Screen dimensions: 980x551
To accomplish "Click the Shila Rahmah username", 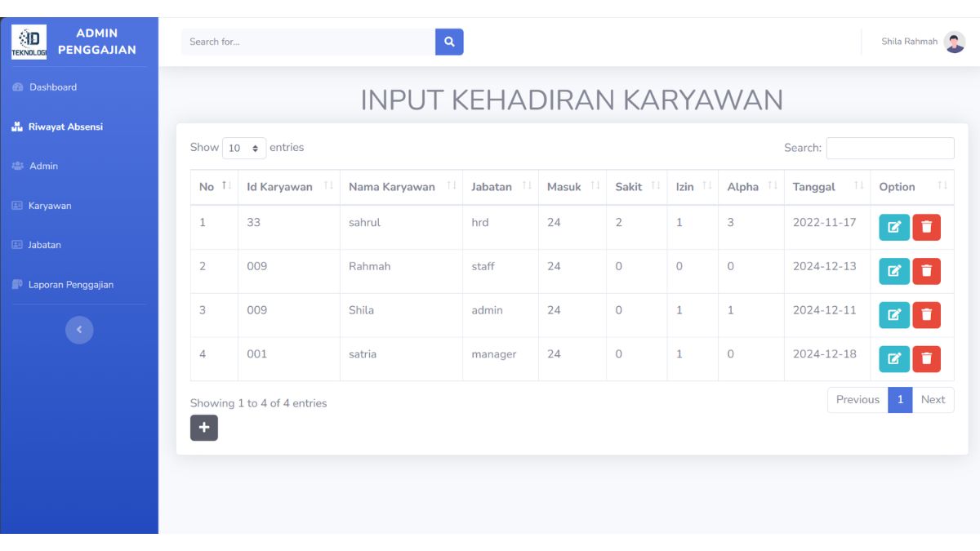I will (x=909, y=42).
